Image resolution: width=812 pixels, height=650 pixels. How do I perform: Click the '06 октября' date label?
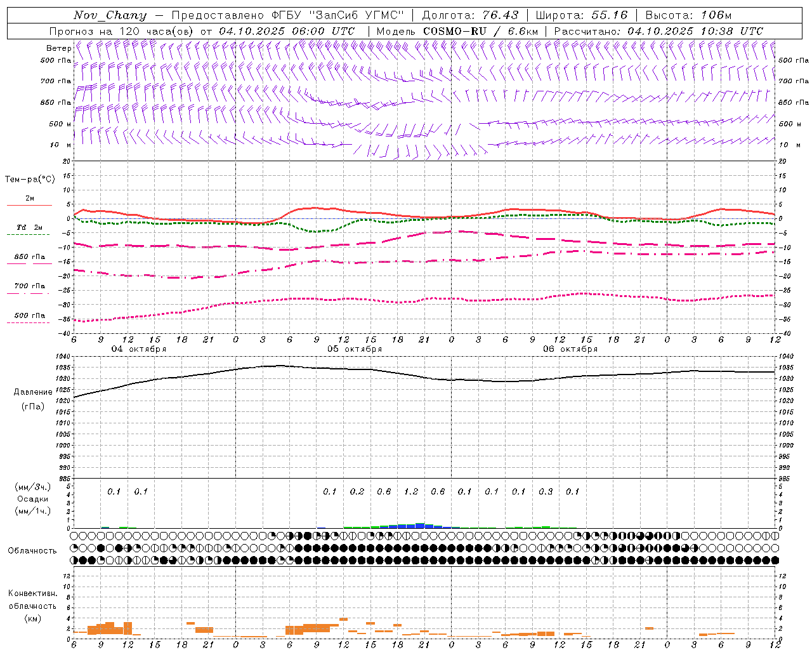[x=570, y=349]
